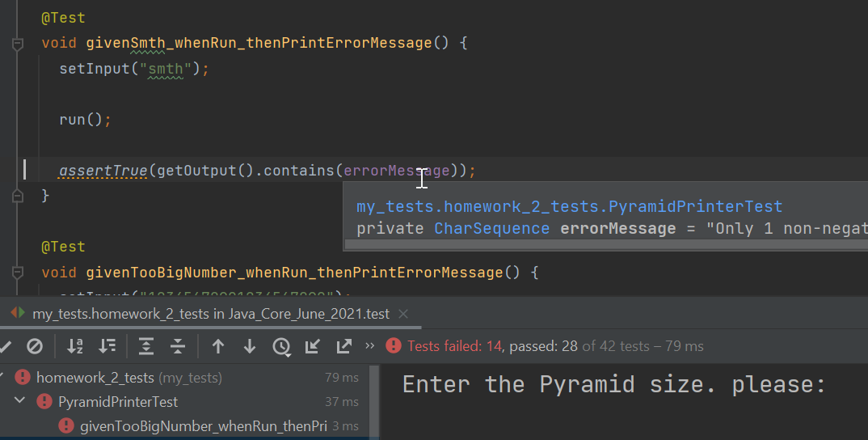Click "Tests failed: 14" status text
The width and height of the screenshot is (868, 440).
pos(454,346)
